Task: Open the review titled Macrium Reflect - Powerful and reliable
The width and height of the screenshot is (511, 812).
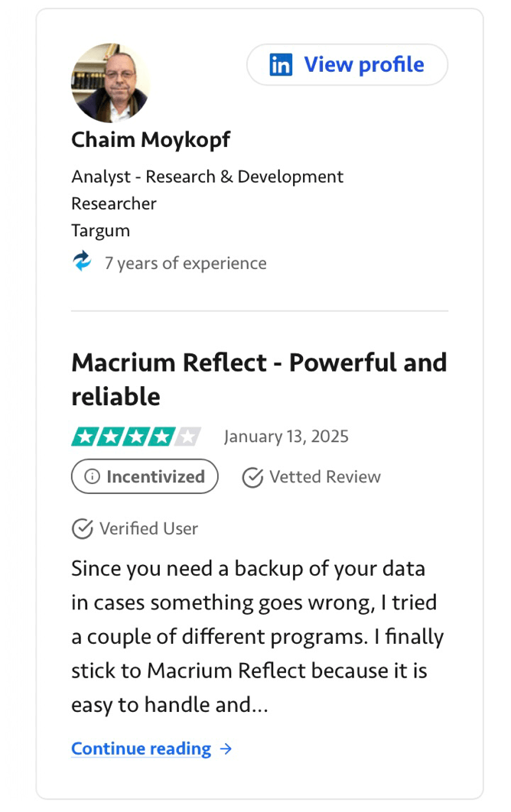Action: [x=259, y=378]
